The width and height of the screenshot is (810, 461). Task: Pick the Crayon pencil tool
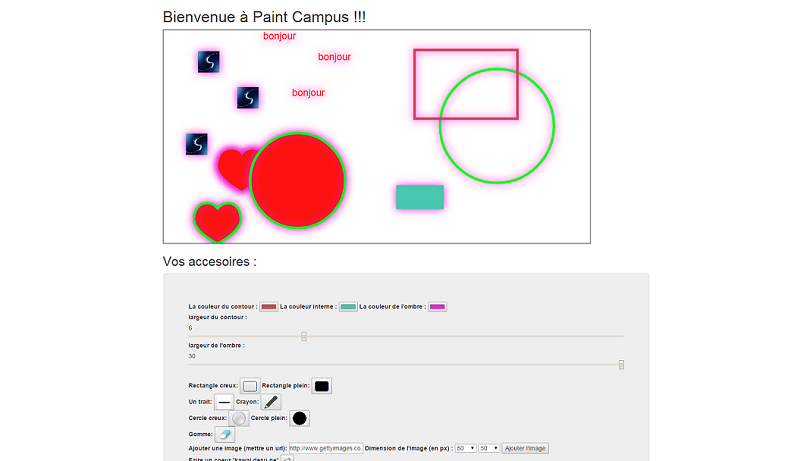click(x=271, y=402)
